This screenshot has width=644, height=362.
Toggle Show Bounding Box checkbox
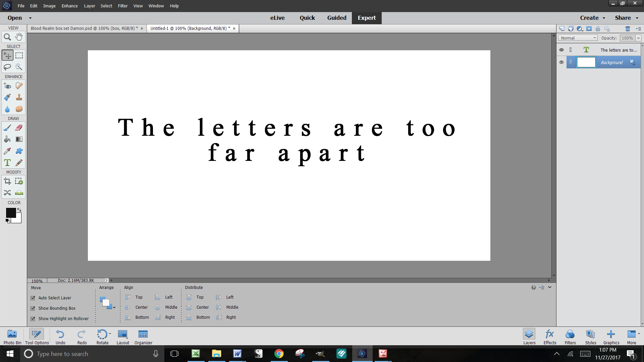tap(33, 308)
